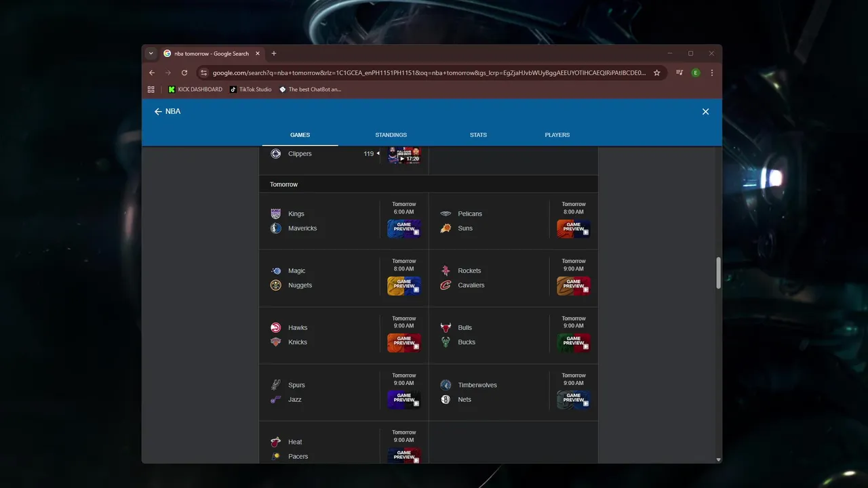868x488 pixels.
Task: Close the NBA panel with X
Action: tap(705, 111)
